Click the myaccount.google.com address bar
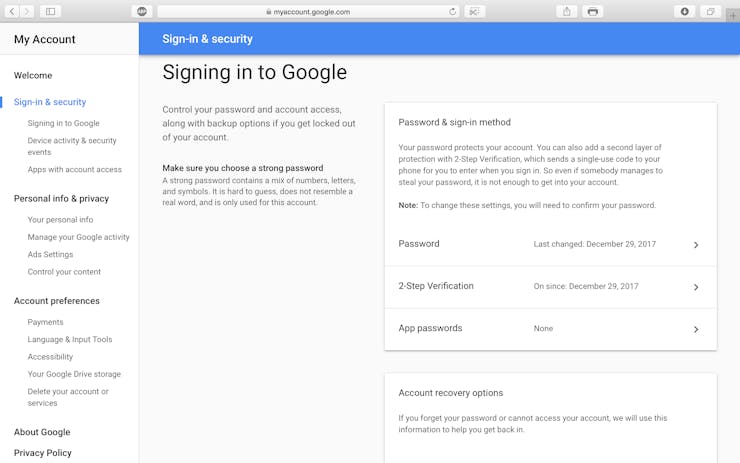Viewport: 740px width, 463px height. pyautogui.click(x=309, y=11)
